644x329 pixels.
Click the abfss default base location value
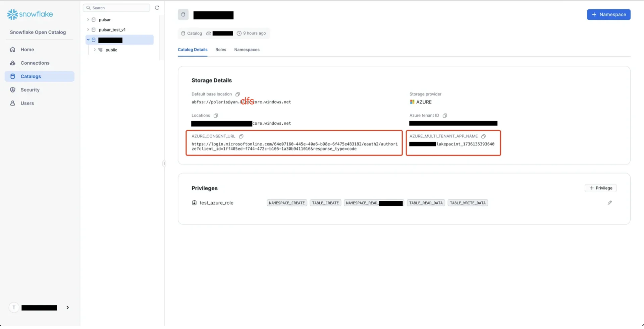click(241, 102)
